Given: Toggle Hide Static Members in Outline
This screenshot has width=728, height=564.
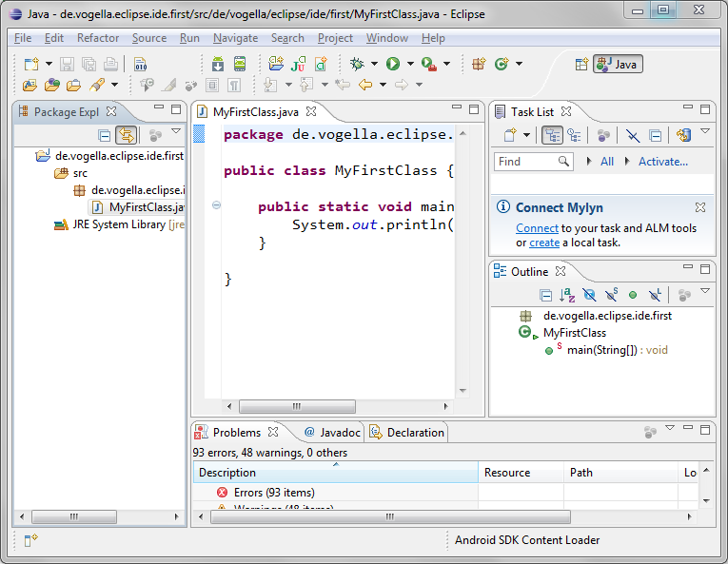Looking at the screenshot, I should tap(611, 296).
